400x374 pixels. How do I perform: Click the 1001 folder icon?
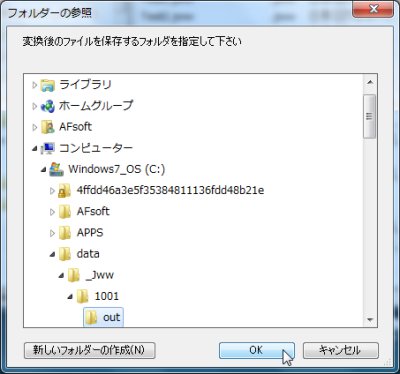pyautogui.click(x=82, y=296)
